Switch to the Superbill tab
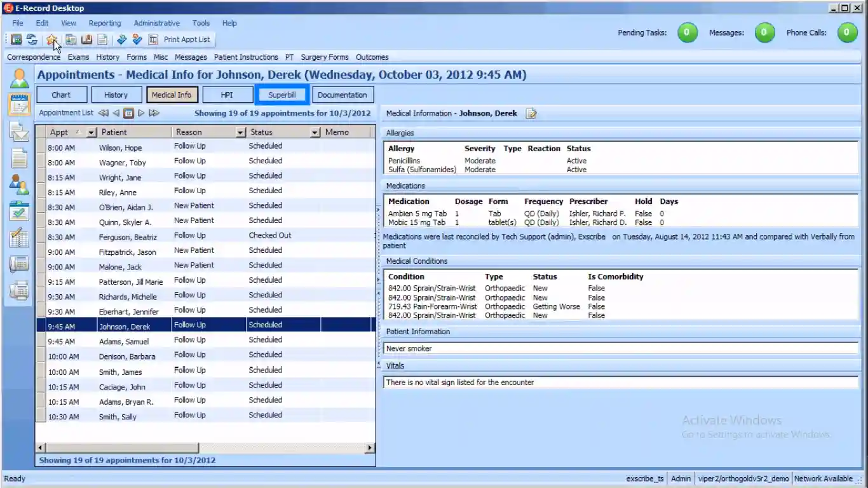 coord(281,94)
